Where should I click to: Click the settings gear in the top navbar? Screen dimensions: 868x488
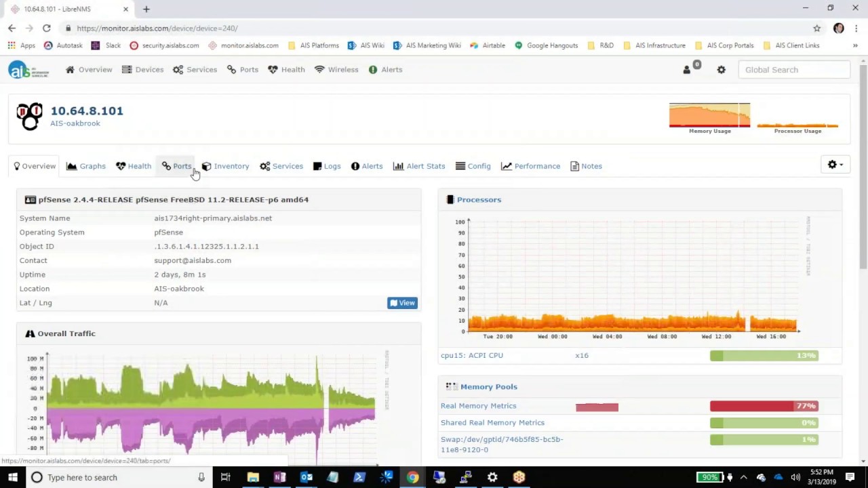[x=721, y=69]
